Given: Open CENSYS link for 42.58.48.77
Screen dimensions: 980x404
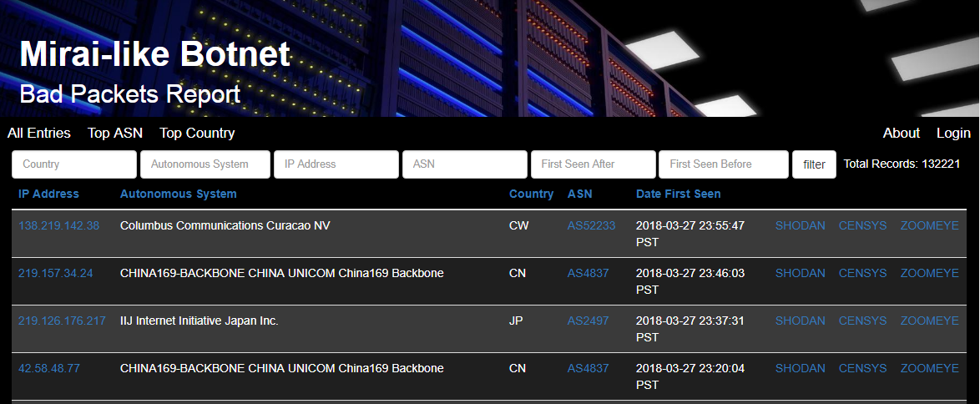Looking at the screenshot, I should click(x=862, y=368).
